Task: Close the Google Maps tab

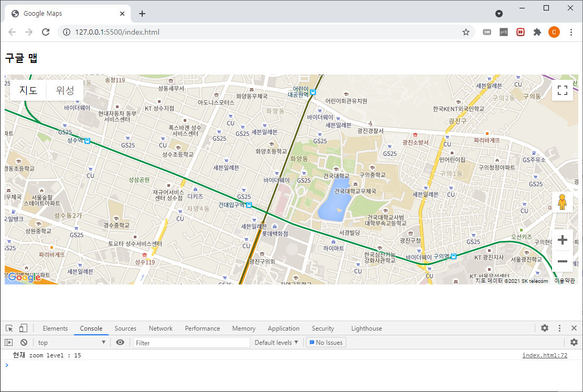Action: [x=122, y=14]
